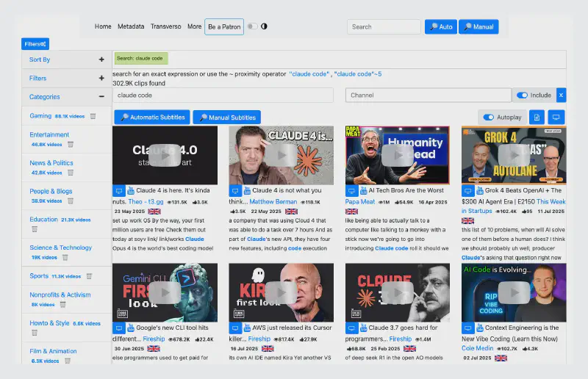
Task: Click the Channel filter input field
Action: click(429, 95)
